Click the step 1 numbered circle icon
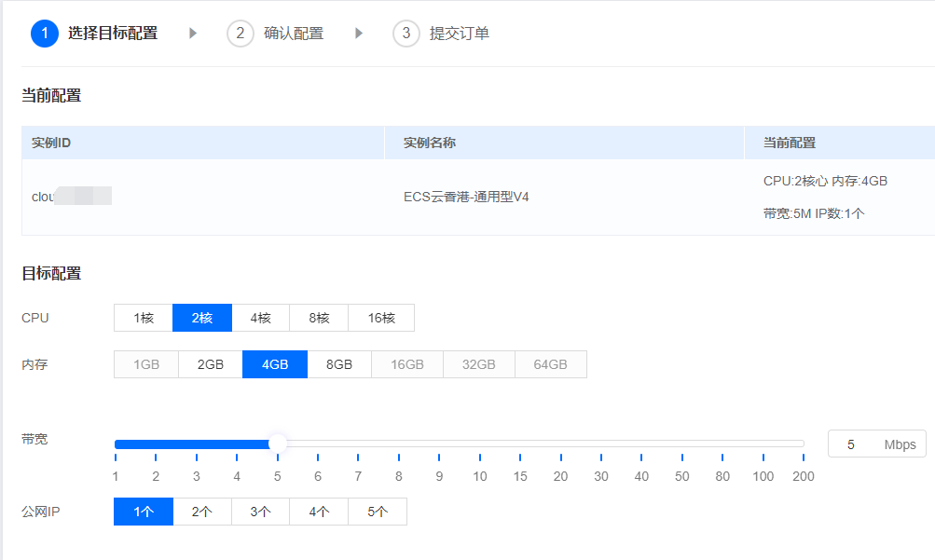This screenshot has width=935, height=560. click(x=46, y=33)
